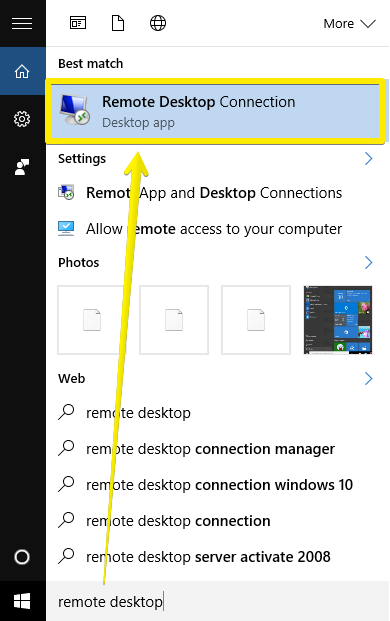Screen dimensions: 390x621
Task: Click the Feedback person icon in the sidebar
Action: click(22, 167)
